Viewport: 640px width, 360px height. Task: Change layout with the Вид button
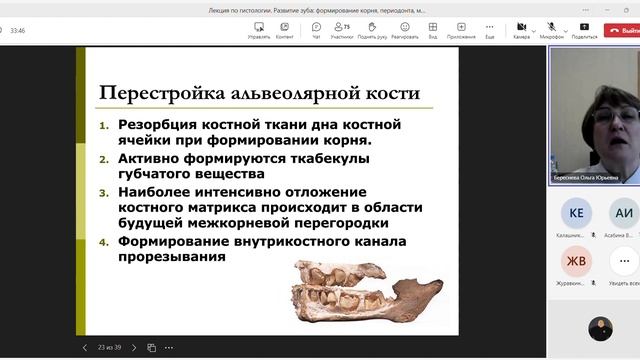[433, 30]
